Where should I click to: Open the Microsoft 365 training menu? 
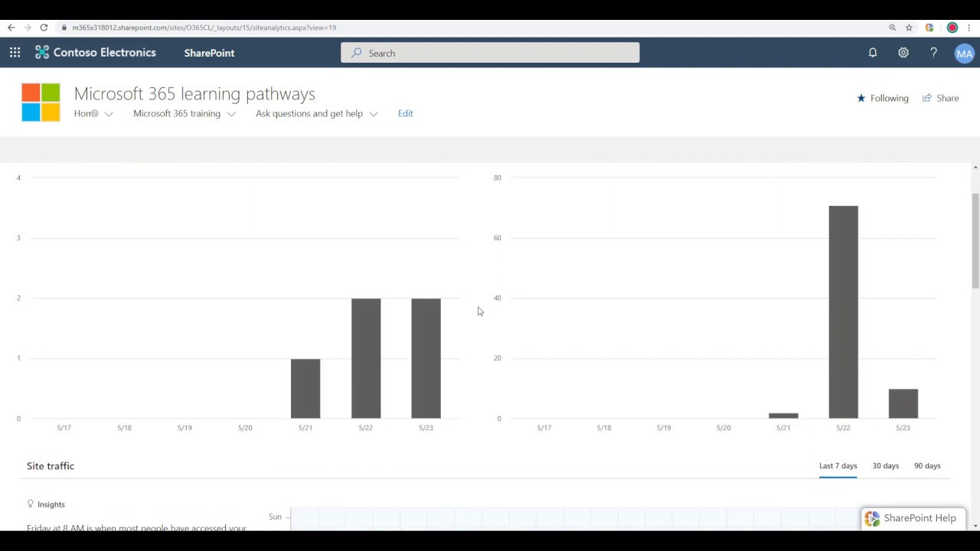177,113
